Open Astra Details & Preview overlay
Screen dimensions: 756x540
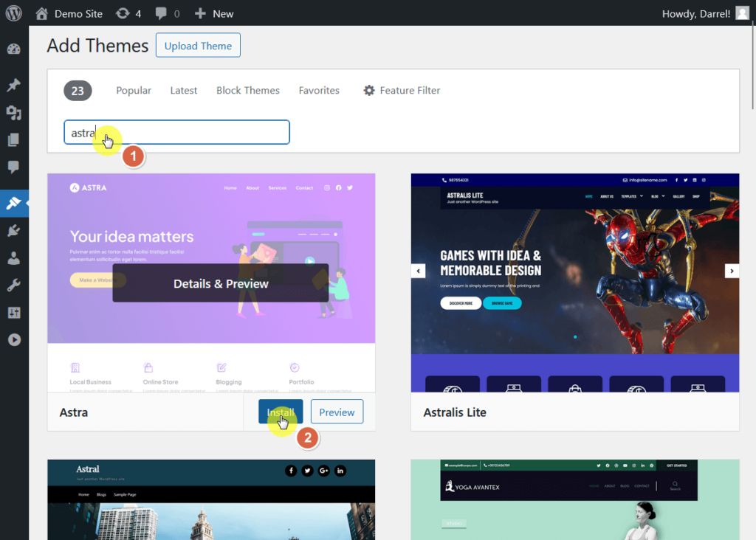(220, 283)
